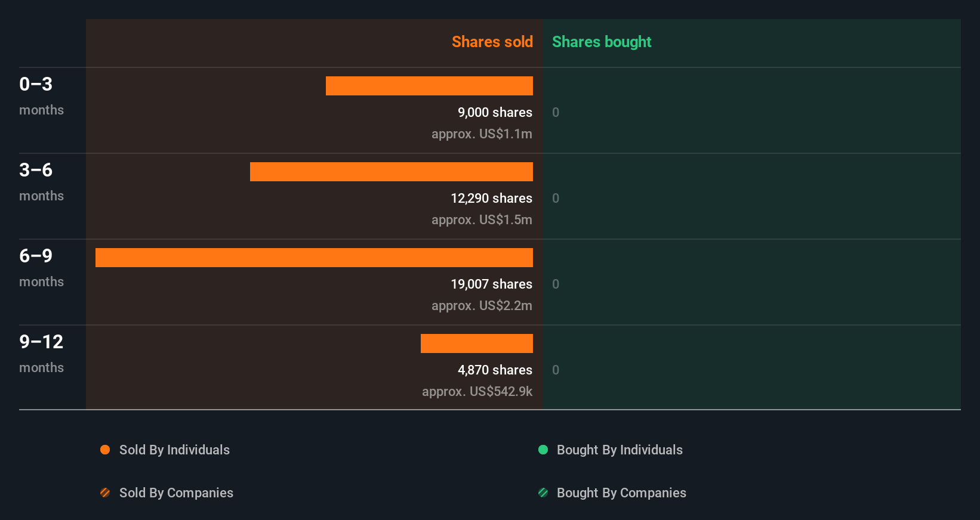Select the 12,290 shares value
The width and height of the screenshot is (980, 520).
(x=491, y=199)
